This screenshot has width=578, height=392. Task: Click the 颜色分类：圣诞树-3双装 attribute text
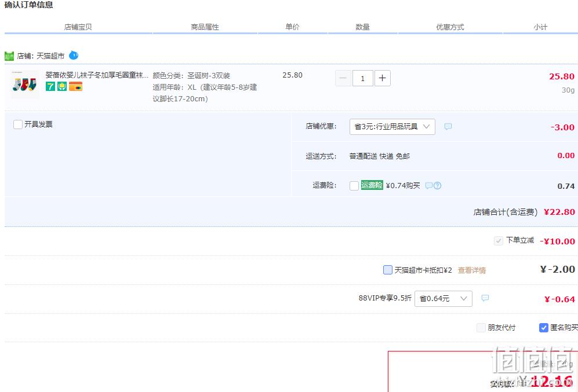click(191, 75)
